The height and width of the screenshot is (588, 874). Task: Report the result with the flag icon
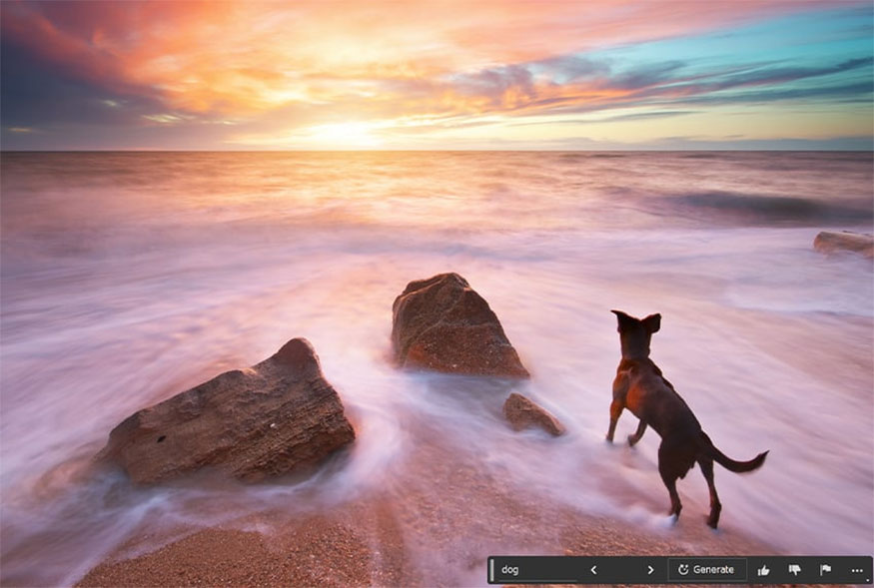tap(825, 570)
